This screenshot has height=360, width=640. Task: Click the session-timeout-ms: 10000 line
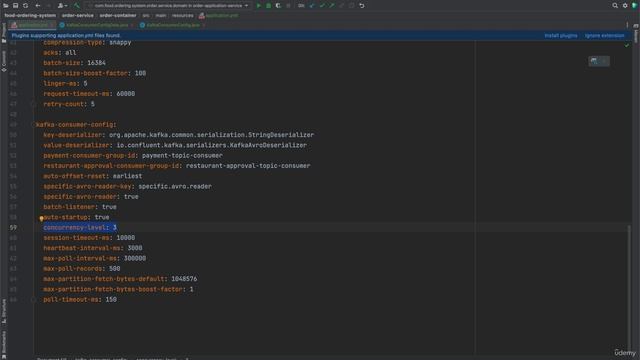point(89,238)
